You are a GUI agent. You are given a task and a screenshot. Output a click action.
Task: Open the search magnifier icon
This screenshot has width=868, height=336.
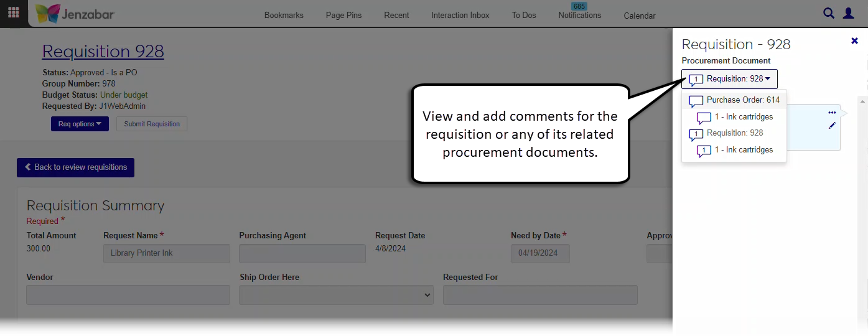click(x=828, y=13)
